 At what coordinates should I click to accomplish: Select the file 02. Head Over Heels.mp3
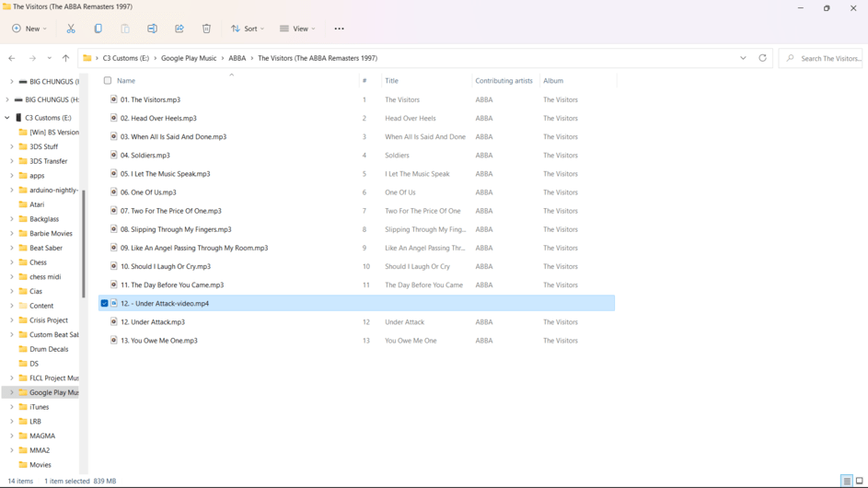pyautogui.click(x=158, y=118)
